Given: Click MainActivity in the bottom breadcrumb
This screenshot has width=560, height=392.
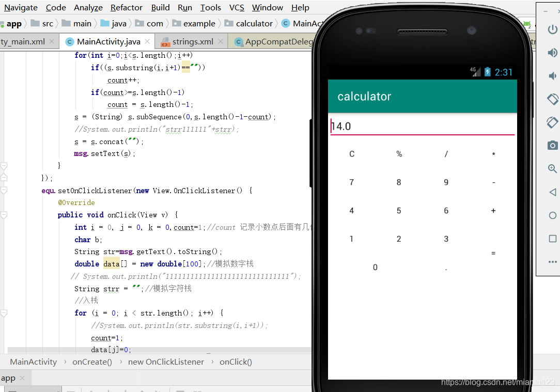Looking at the screenshot, I should tap(33, 362).
